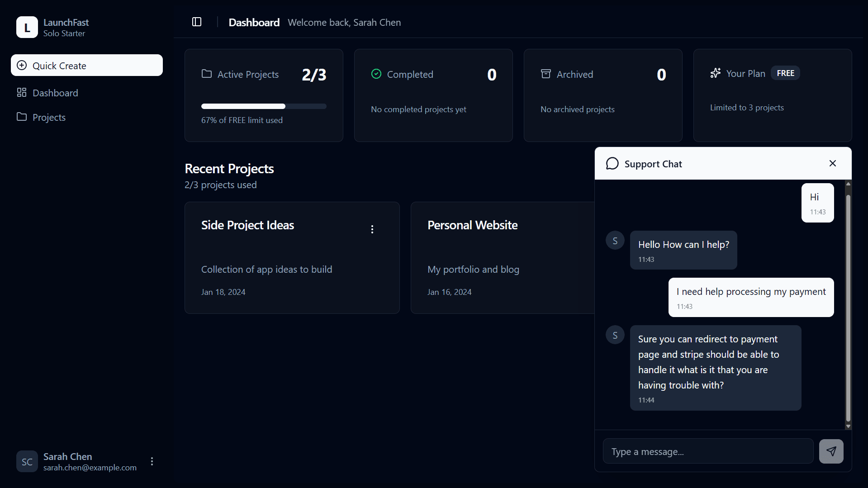
Task: Click the LaunchFast logo icon
Action: (x=27, y=27)
